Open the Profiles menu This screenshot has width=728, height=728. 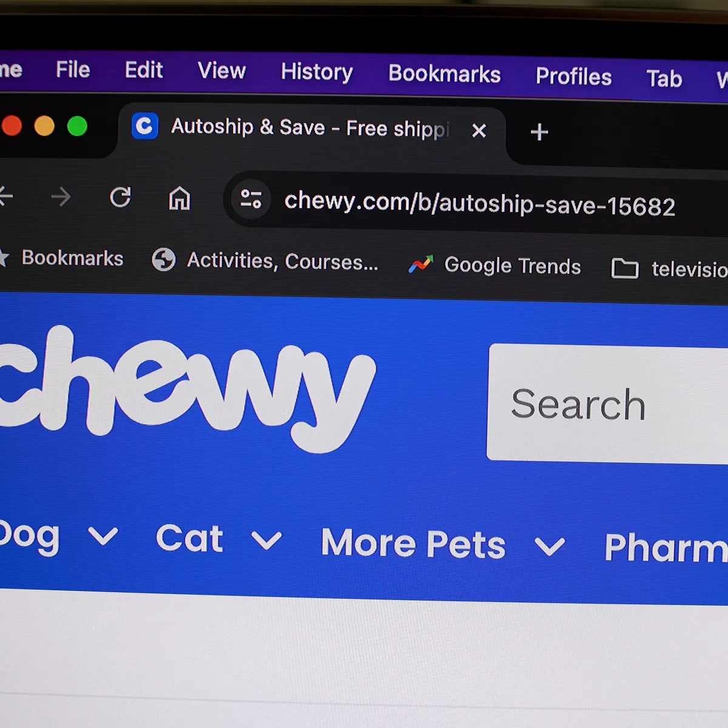click(x=574, y=76)
